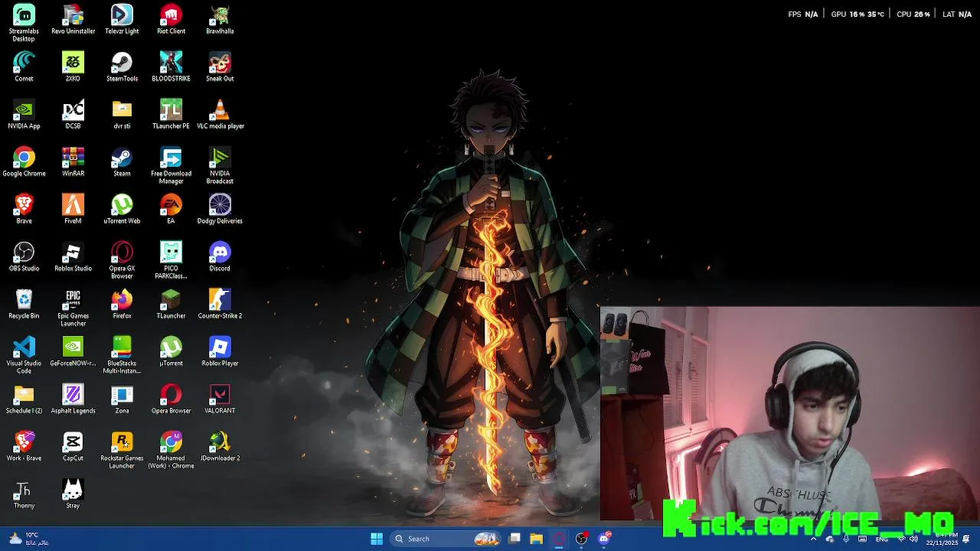Open the taskbar clock and date
This screenshot has width=980, height=551.
coord(941,539)
